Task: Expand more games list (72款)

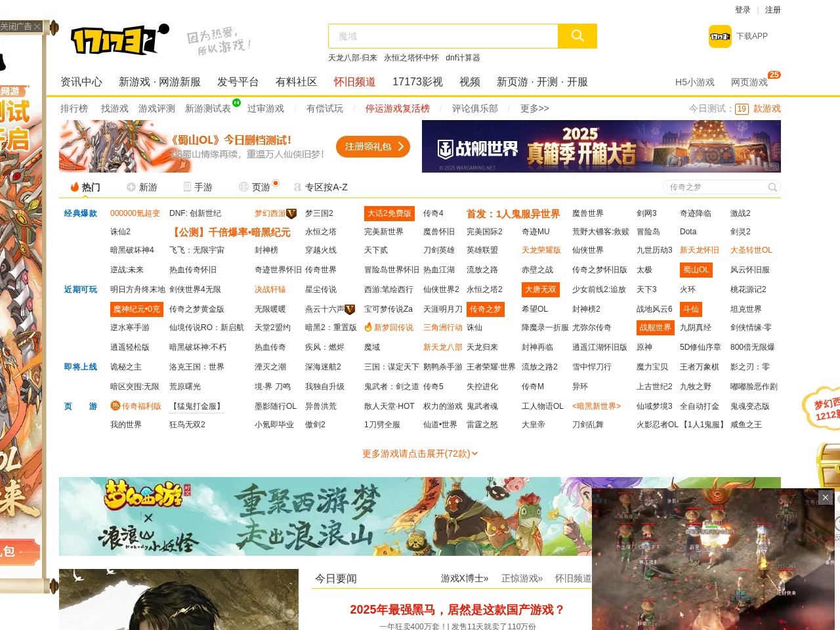Action: (x=420, y=453)
